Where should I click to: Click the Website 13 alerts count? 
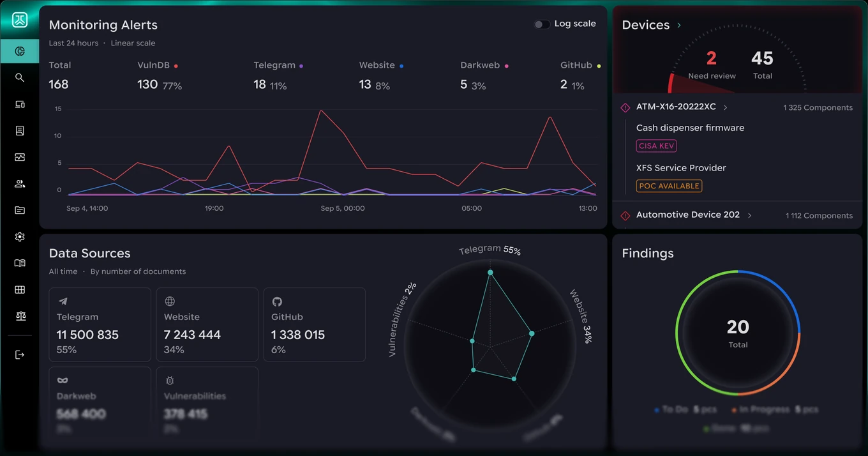365,84
